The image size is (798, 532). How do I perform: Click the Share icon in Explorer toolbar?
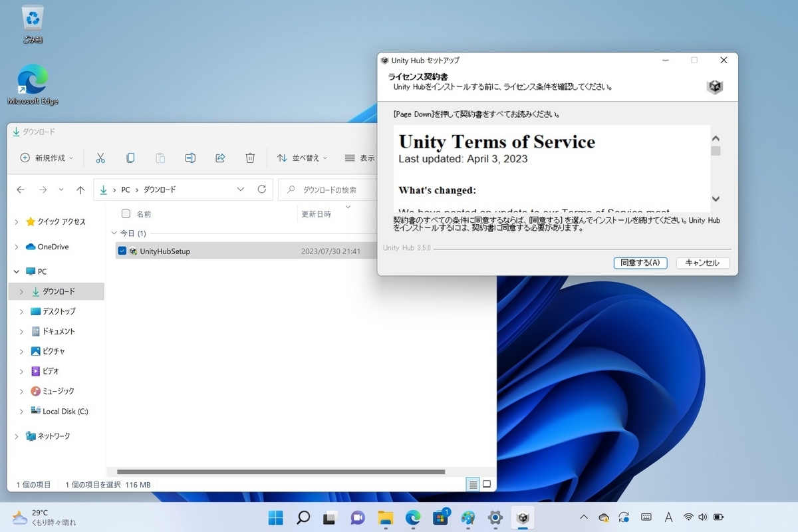[220, 158]
